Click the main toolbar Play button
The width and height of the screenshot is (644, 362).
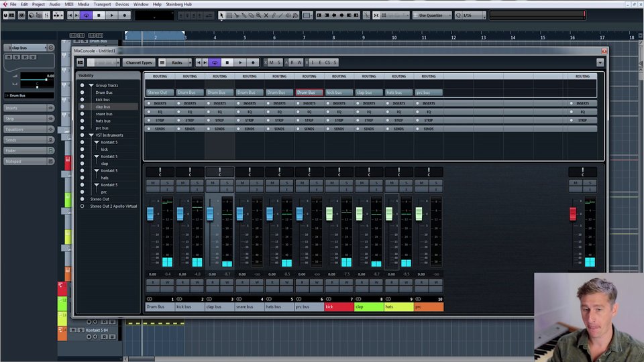click(x=112, y=15)
